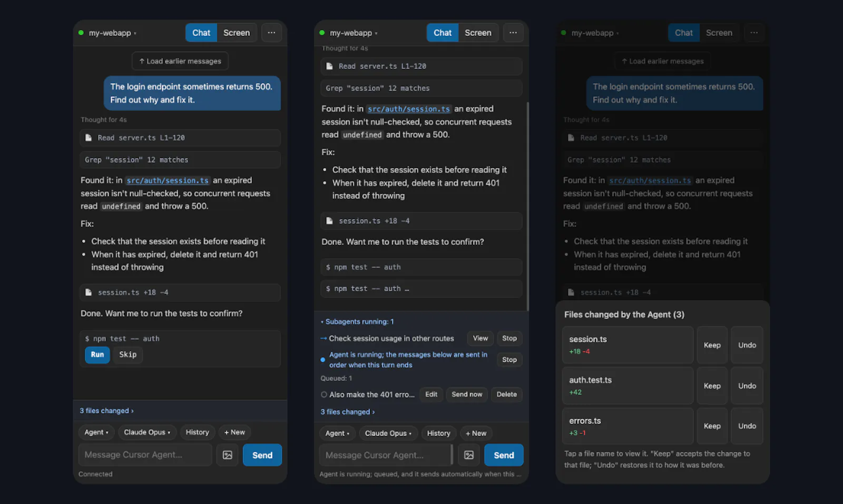This screenshot has height=504, width=843.
Task: Undo changes to auth.test.ts
Action: click(747, 386)
